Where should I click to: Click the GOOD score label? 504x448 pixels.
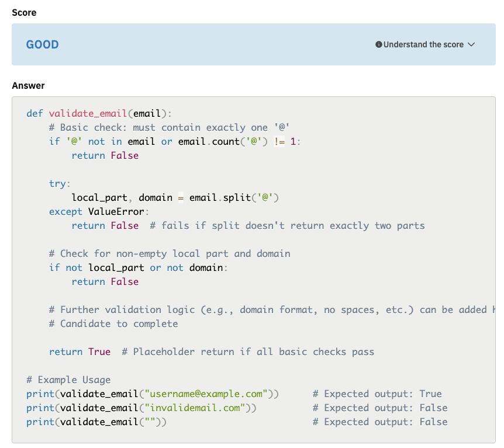42,44
